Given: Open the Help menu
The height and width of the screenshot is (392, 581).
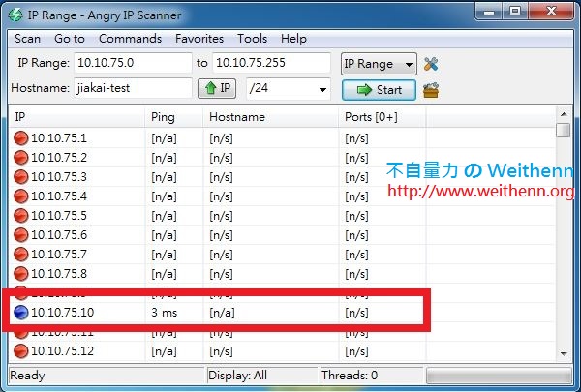Looking at the screenshot, I should tap(293, 39).
